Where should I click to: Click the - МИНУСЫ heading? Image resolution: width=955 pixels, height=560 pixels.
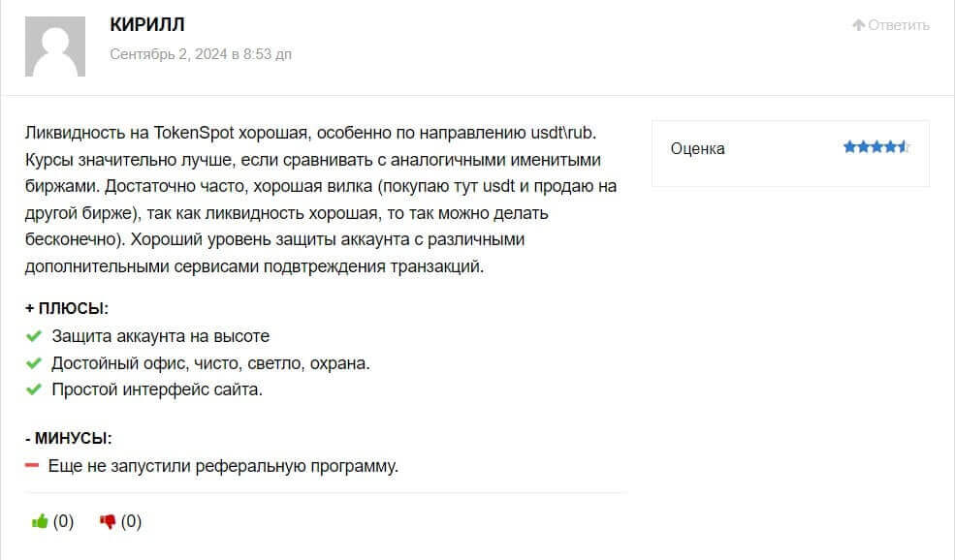69,439
